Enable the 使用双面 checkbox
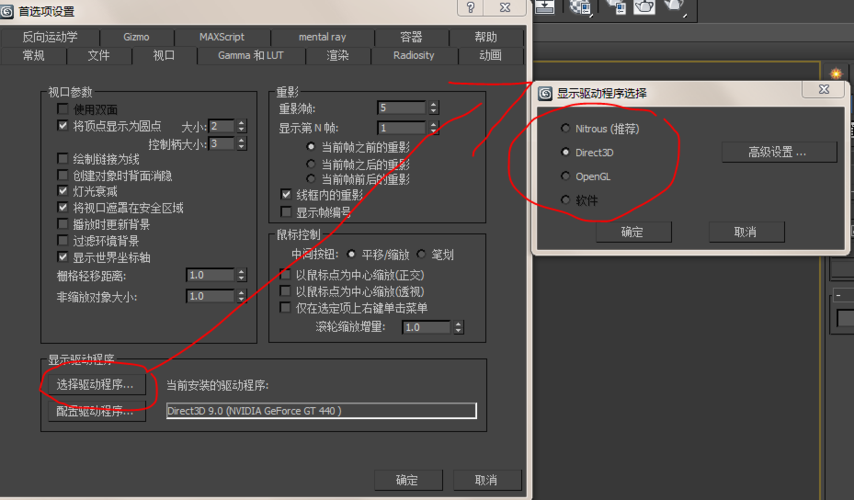This screenshot has width=854, height=500. point(63,109)
